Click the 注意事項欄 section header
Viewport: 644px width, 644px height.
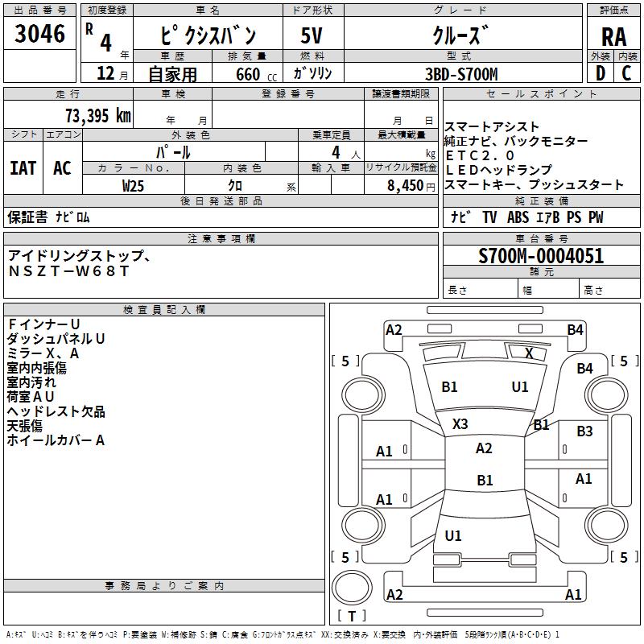(x=221, y=239)
